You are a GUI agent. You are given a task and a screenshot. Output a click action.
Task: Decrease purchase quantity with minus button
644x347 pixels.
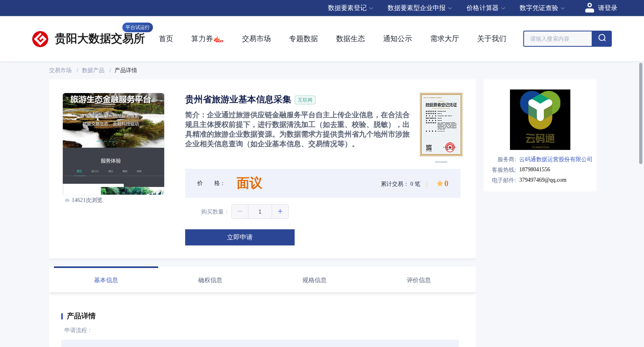pos(240,212)
